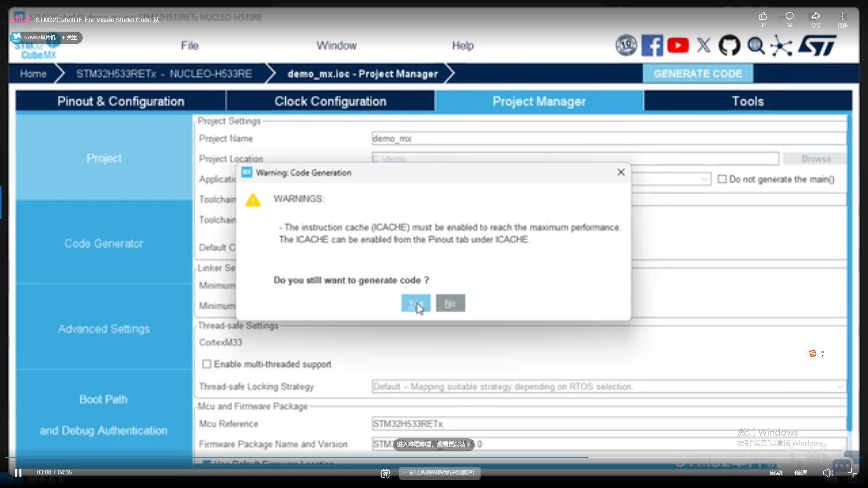The image size is (868, 488).
Task: Open the STM32单片机 channel avatar
Action: coord(17,38)
